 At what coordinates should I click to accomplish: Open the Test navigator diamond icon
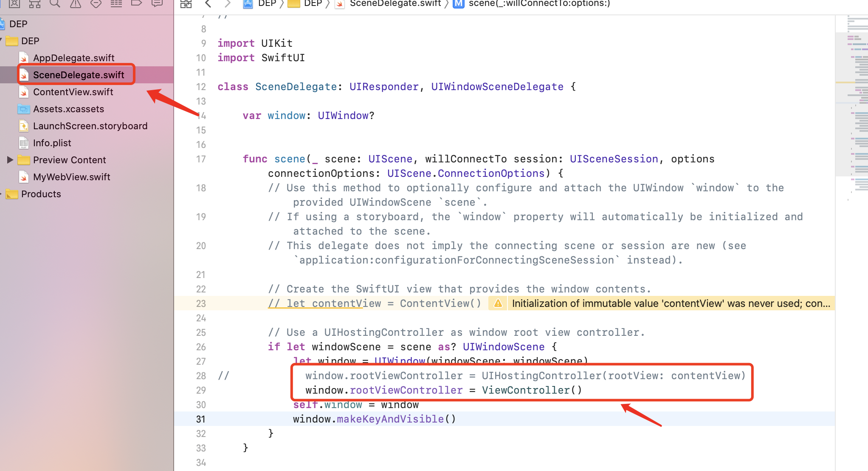(x=96, y=3)
